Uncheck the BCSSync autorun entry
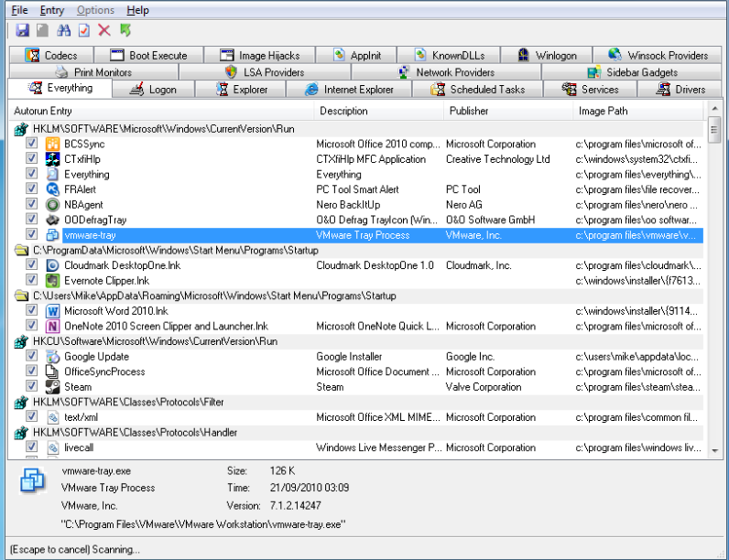 click(x=31, y=143)
